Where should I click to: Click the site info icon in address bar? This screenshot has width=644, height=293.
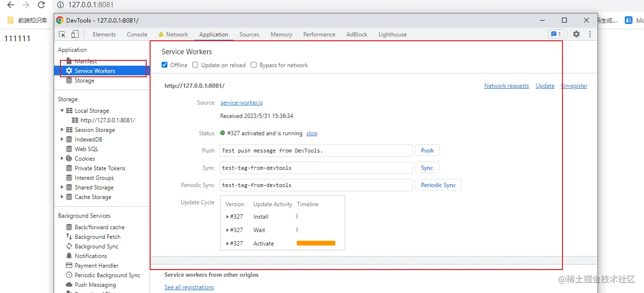(60, 5)
